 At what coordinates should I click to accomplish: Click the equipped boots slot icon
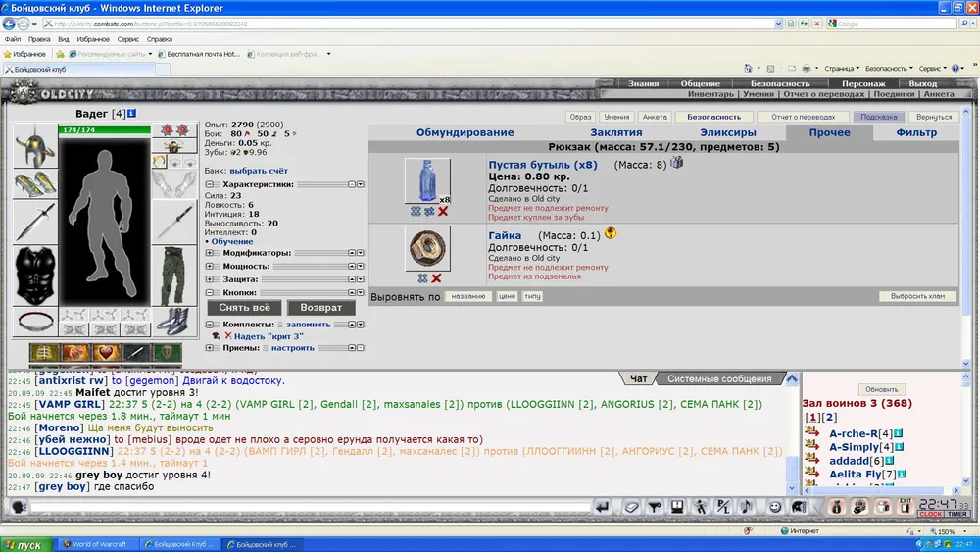pos(173,321)
